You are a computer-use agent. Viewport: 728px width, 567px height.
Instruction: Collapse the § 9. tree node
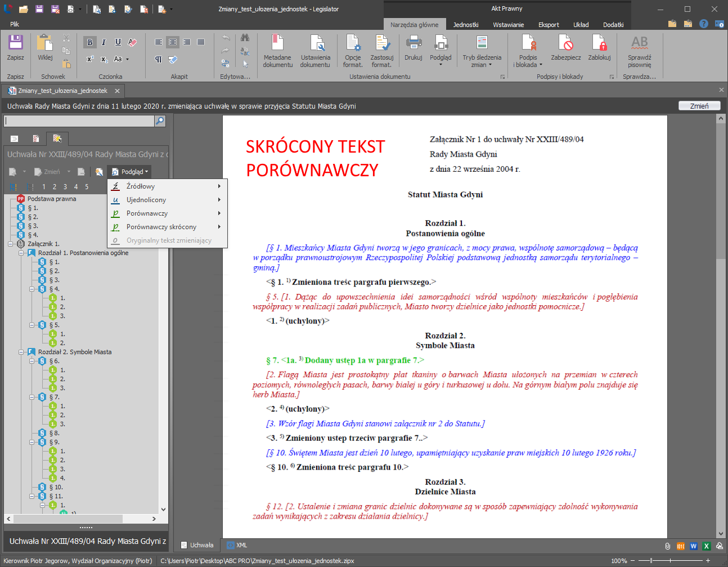[x=32, y=442]
